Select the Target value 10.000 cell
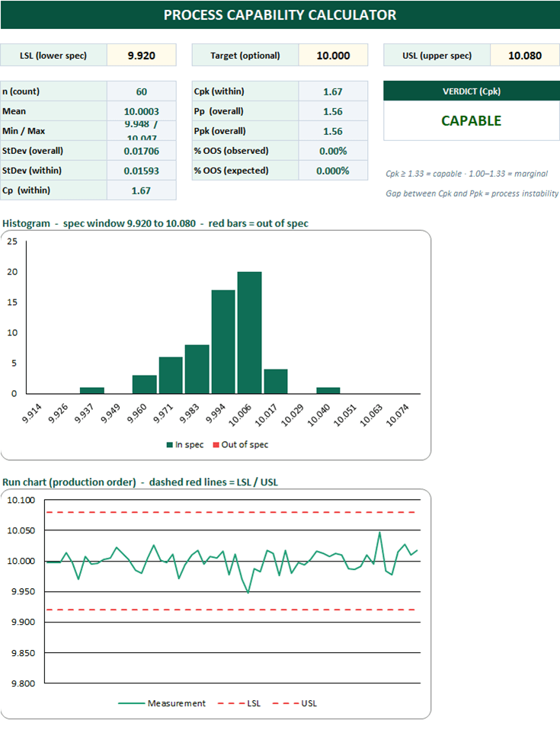 pos(333,55)
